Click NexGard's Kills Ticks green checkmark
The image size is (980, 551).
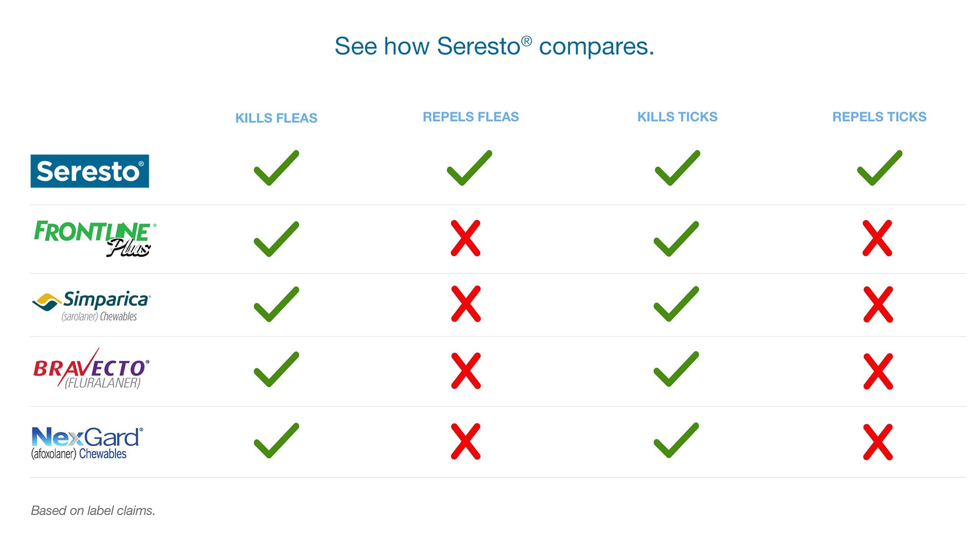pyautogui.click(x=677, y=440)
